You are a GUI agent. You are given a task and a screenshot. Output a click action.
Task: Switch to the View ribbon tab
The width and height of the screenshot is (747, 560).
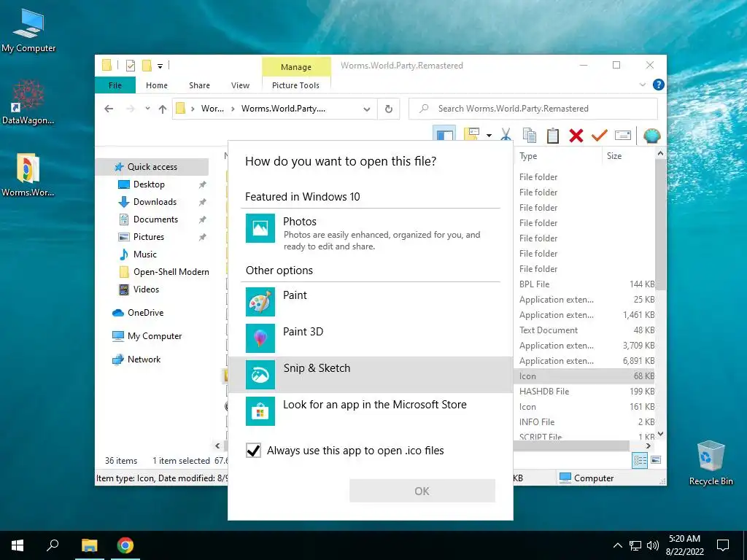coord(240,85)
